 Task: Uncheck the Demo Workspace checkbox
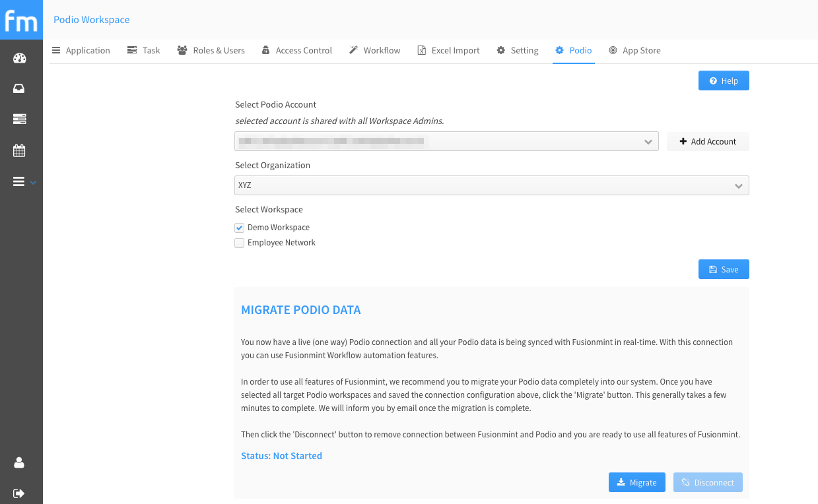coord(240,228)
